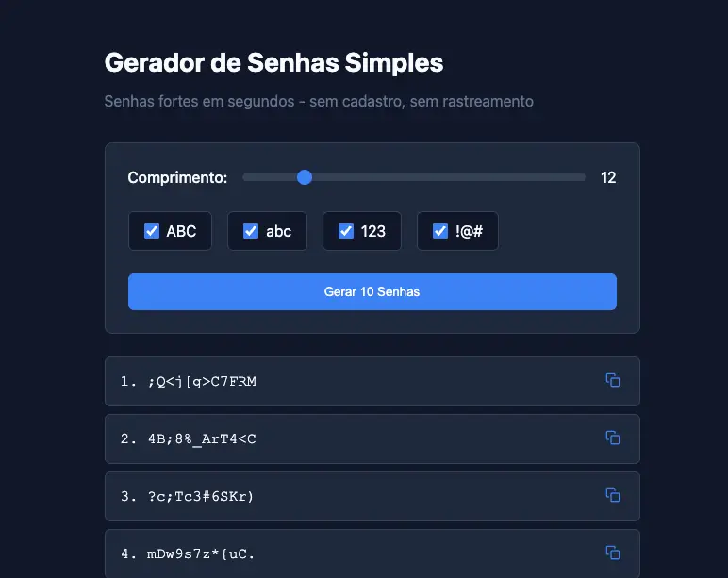Select the first password text ;Q<j[g>C7FRM
Screen dimensions: 728x578
click(202, 382)
